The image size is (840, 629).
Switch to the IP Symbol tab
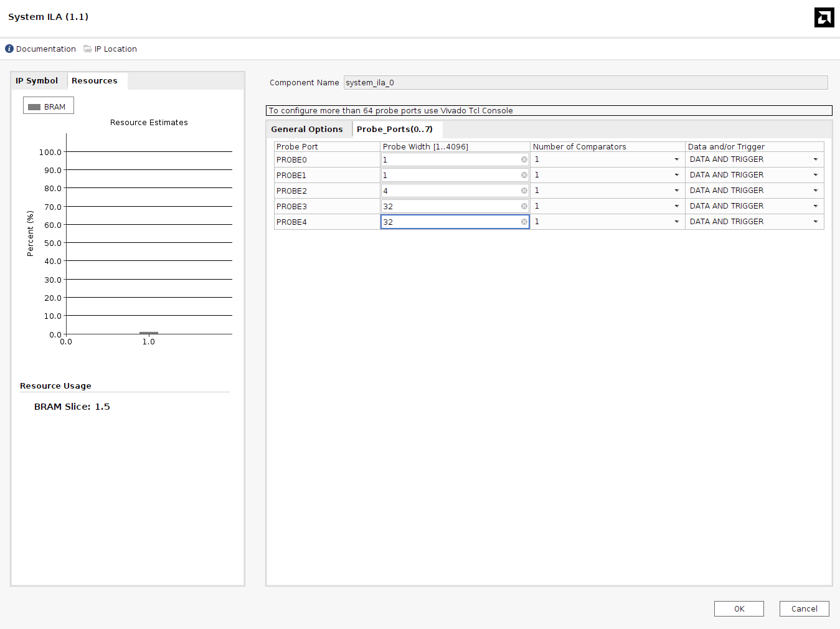tap(37, 81)
